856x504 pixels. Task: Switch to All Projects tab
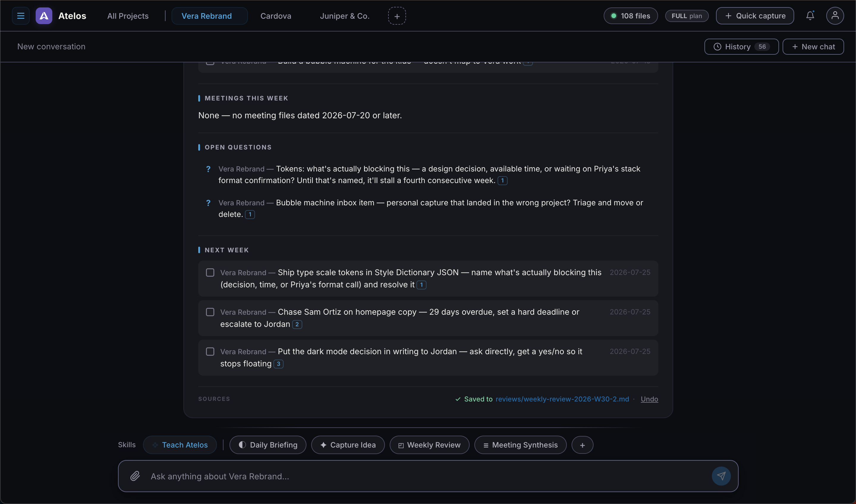[128, 16]
